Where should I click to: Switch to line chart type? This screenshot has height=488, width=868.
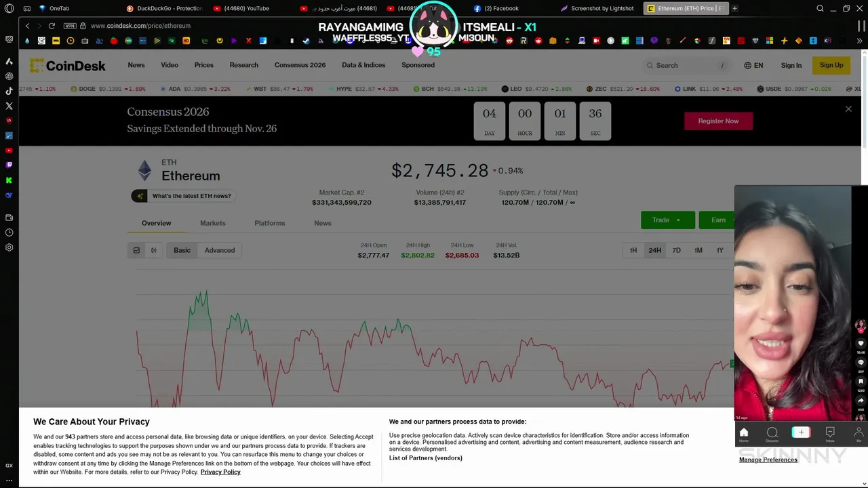click(x=136, y=250)
